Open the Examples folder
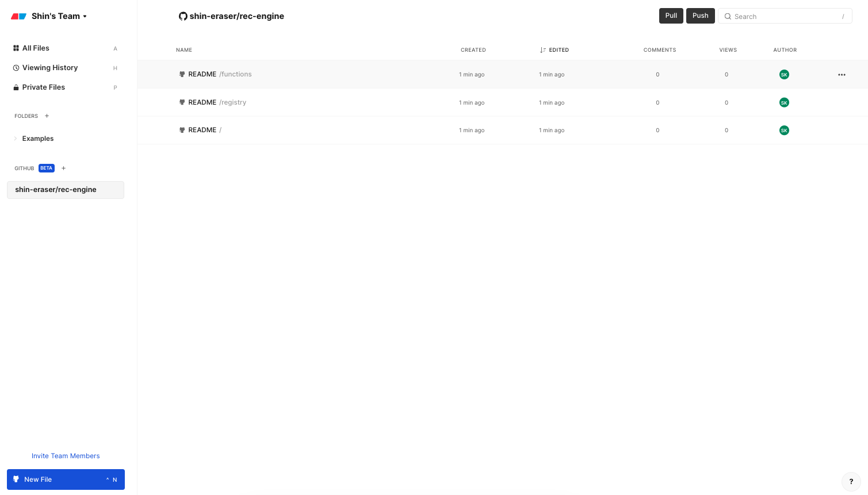 pos(38,139)
